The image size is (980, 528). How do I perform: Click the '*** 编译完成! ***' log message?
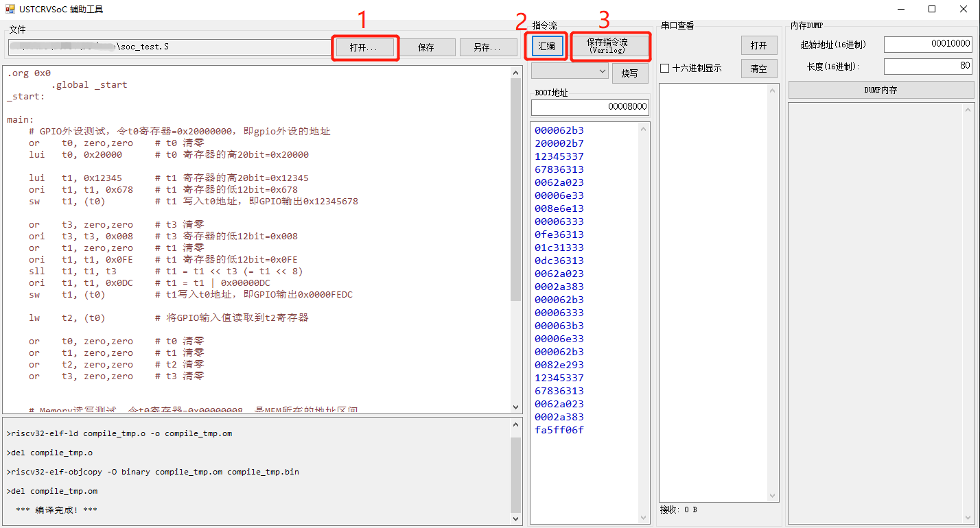coord(56,510)
